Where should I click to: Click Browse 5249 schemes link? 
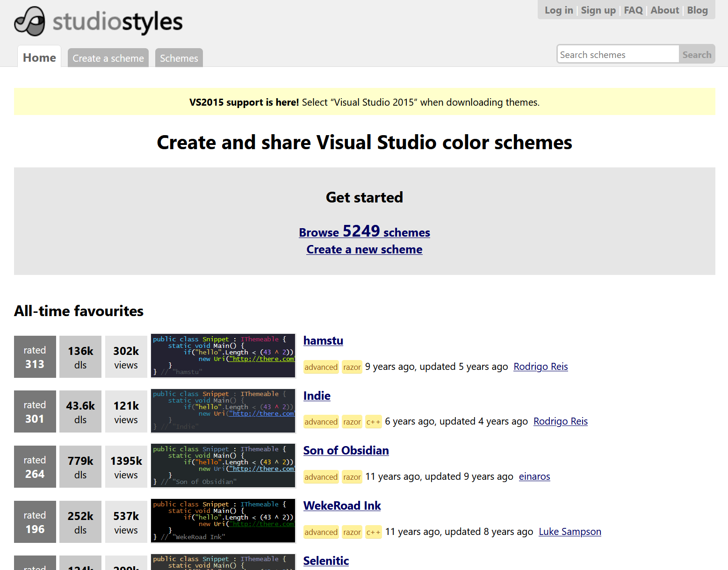click(x=364, y=231)
